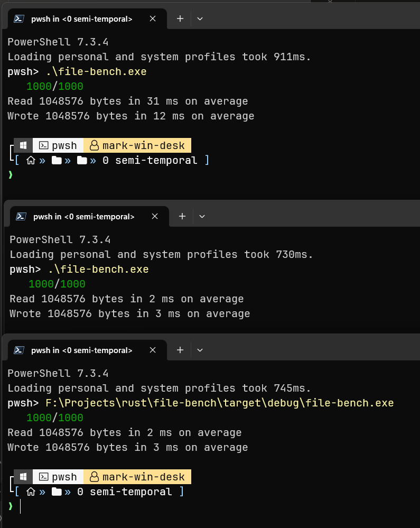Click the PowerShell tab icon in the 730ms window

coord(21,217)
